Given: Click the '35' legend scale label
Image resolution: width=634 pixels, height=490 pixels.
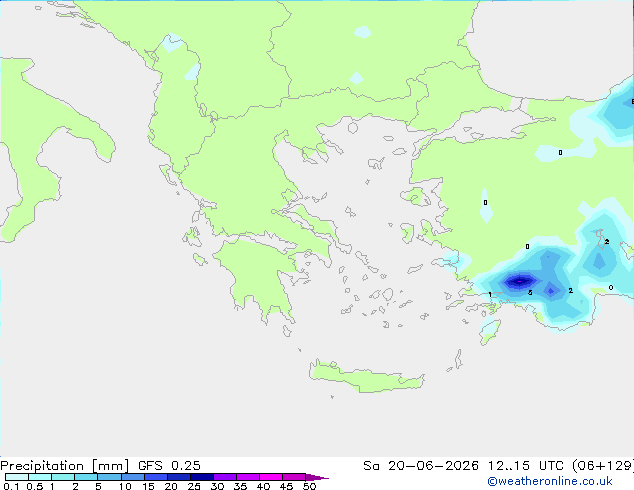Looking at the screenshot, I should [x=240, y=486].
